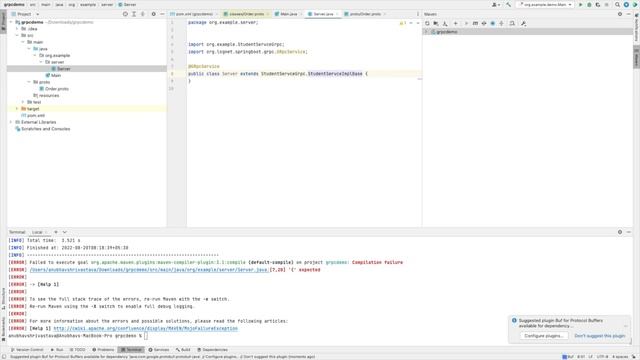Click Maven Generate Sources and Update Folders icon
Image resolution: width=640 pixels, height=360 pixels.
coord(436,24)
